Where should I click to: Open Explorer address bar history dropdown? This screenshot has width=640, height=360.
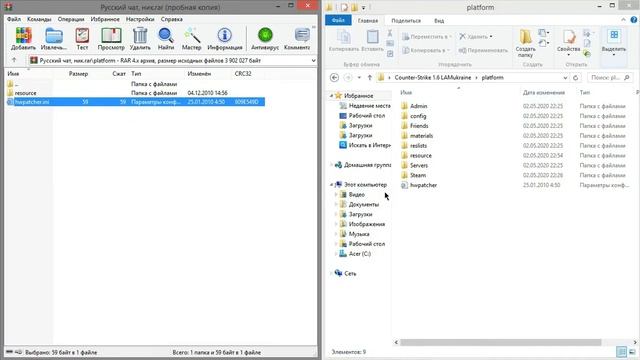coord(565,78)
